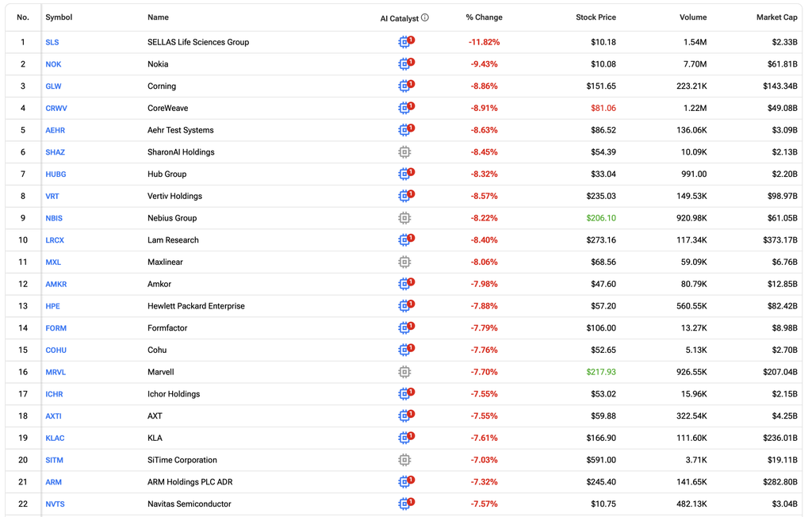Click the AI Catalyst info icon in the header
Viewport: 812px width, 517px height.
[x=425, y=17]
